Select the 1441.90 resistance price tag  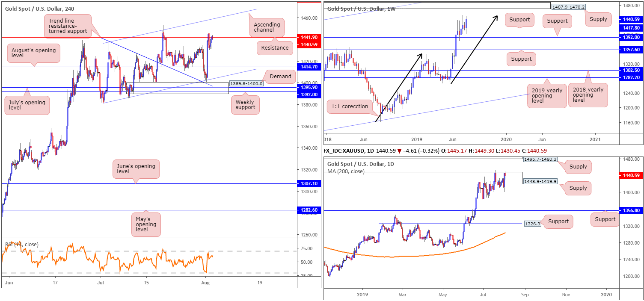coord(309,38)
